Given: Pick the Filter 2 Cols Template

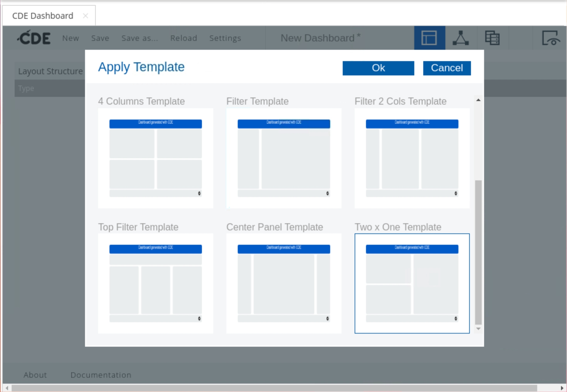Looking at the screenshot, I should pyautogui.click(x=412, y=158).
